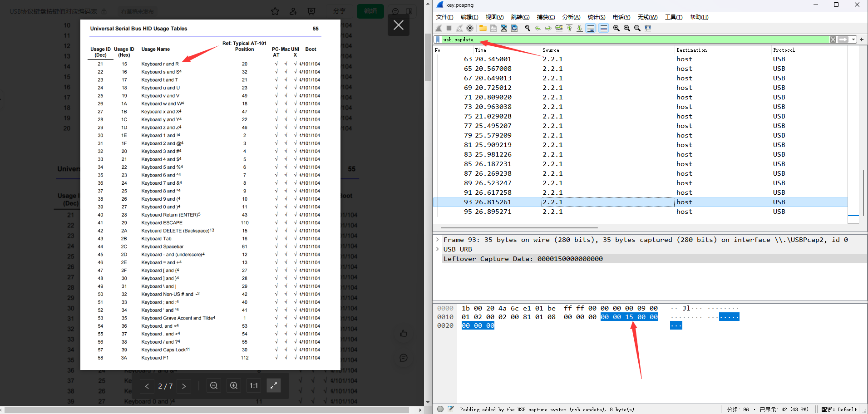Apply the display filter arrow button
This screenshot has width=868, height=414.
[843, 39]
